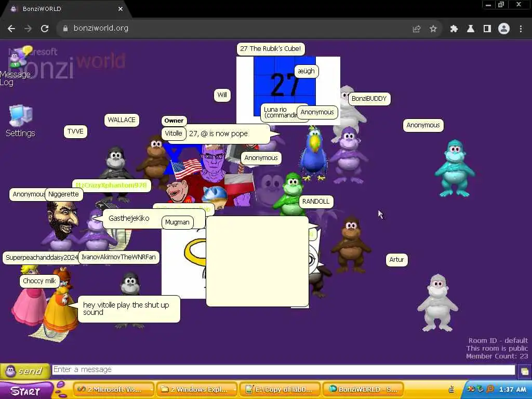Click the RANDOLL name tag
The height and width of the screenshot is (399, 532).
pyautogui.click(x=316, y=202)
